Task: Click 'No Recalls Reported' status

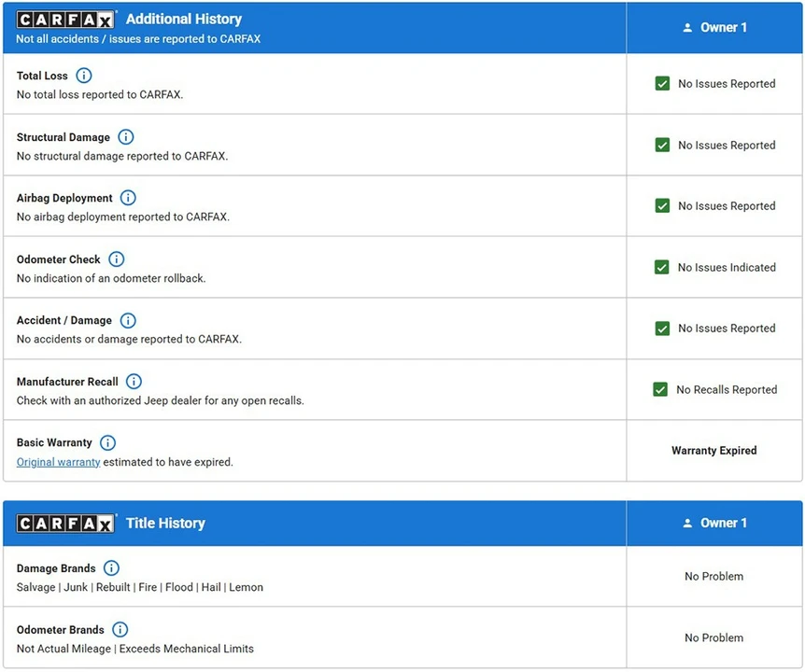Action: 727,389
